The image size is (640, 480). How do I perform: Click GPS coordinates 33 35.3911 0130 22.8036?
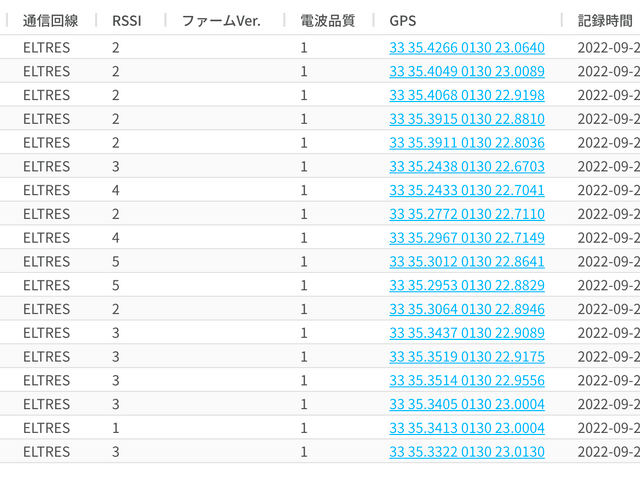pyautogui.click(x=466, y=142)
